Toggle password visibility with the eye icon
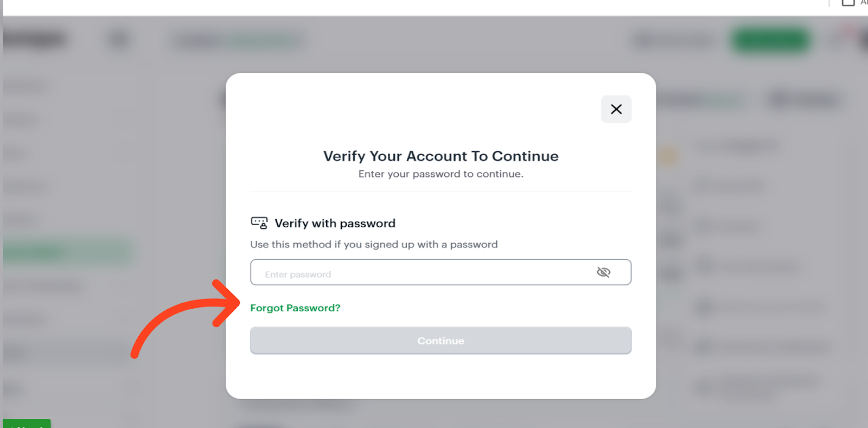The width and height of the screenshot is (868, 428). (604, 272)
